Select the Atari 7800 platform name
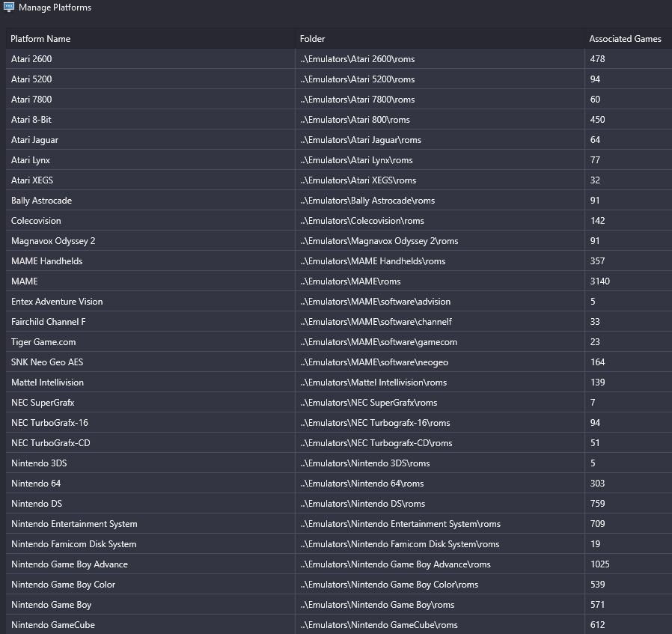 [x=31, y=100]
